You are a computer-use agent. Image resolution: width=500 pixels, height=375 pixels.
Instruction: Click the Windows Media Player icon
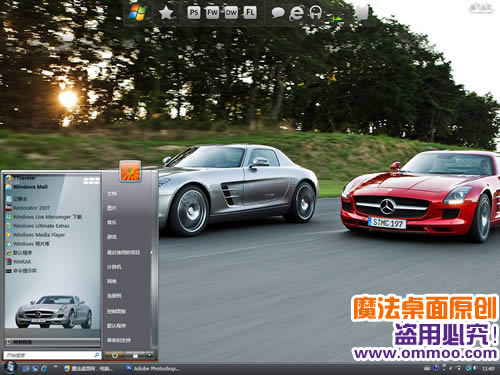coord(9,235)
